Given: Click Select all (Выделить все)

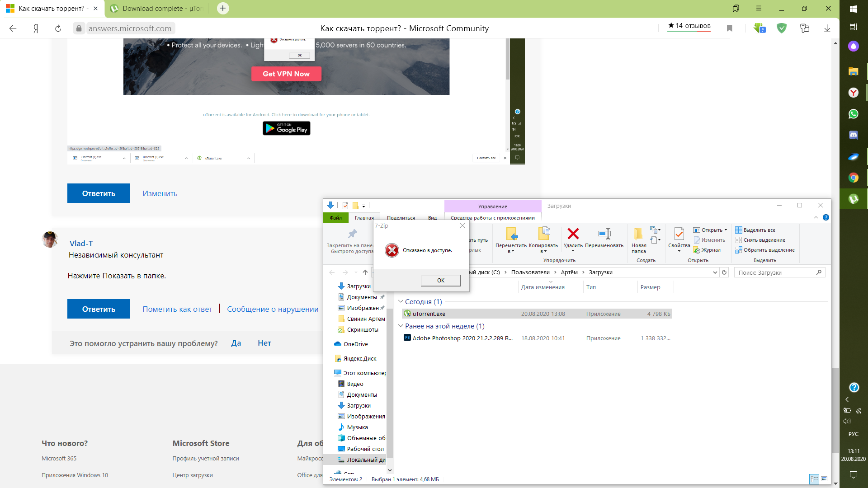Looking at the screenshot, I should [755, 230].
